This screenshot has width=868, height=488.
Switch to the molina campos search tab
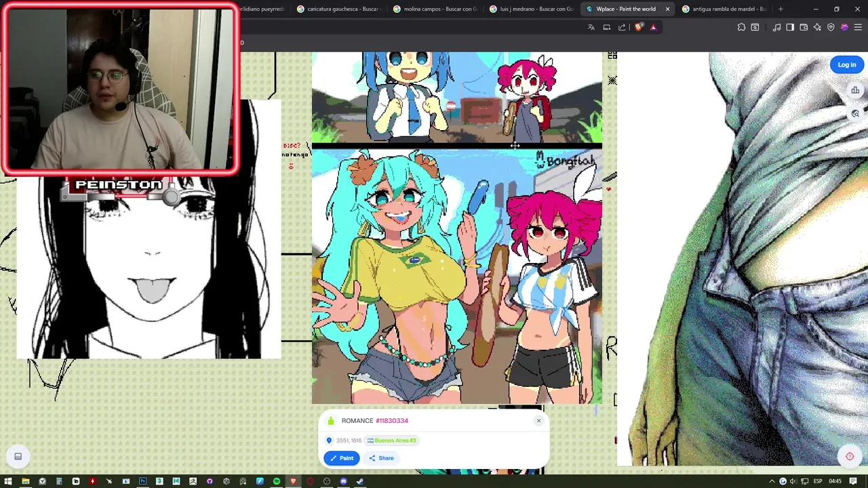click(x=435, y=9)
